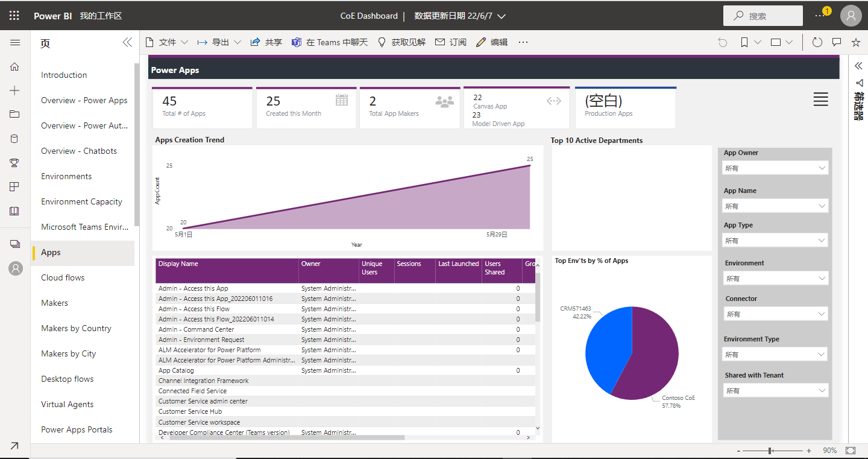The width and height of the screenshot is (868, 459).
Task: Open the bookmark icon
Action: [744, 42]
